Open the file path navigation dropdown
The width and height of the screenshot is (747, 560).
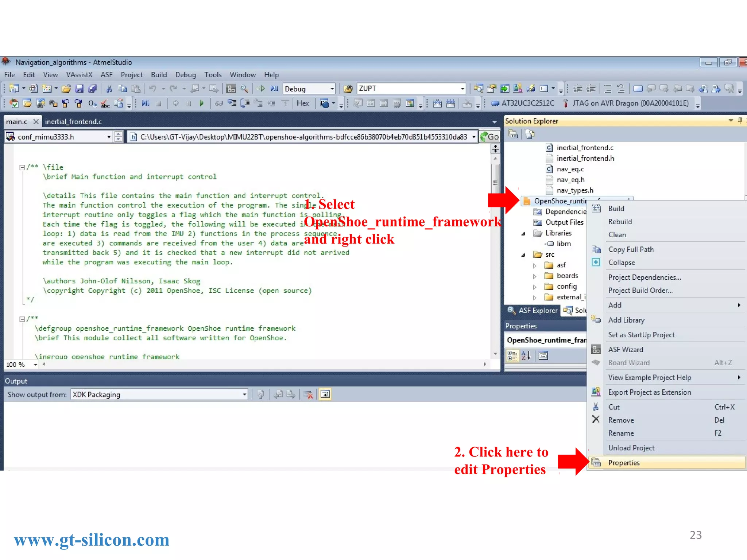click(473, 137)
